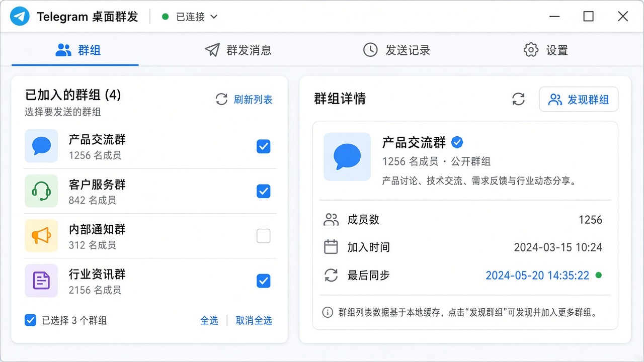Viewport: 644px width, 362px height.
Task: Click the 2024-03-15 10:24 join time
Action: pyautogui.click(x=558, y=247)
